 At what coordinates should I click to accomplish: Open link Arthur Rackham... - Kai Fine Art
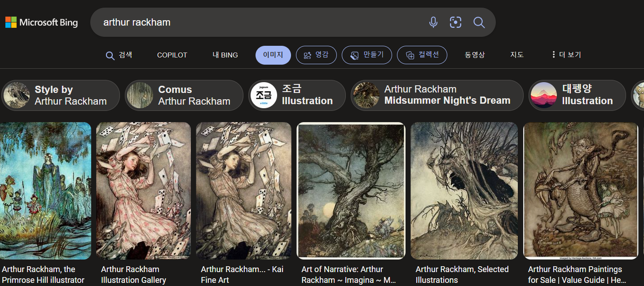point(242,274)
